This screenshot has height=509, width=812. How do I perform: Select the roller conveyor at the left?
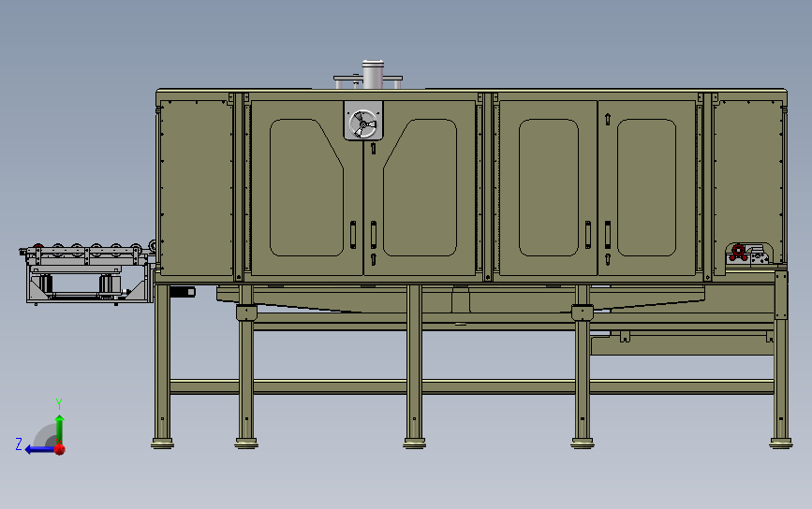click(x=88, y=273)
